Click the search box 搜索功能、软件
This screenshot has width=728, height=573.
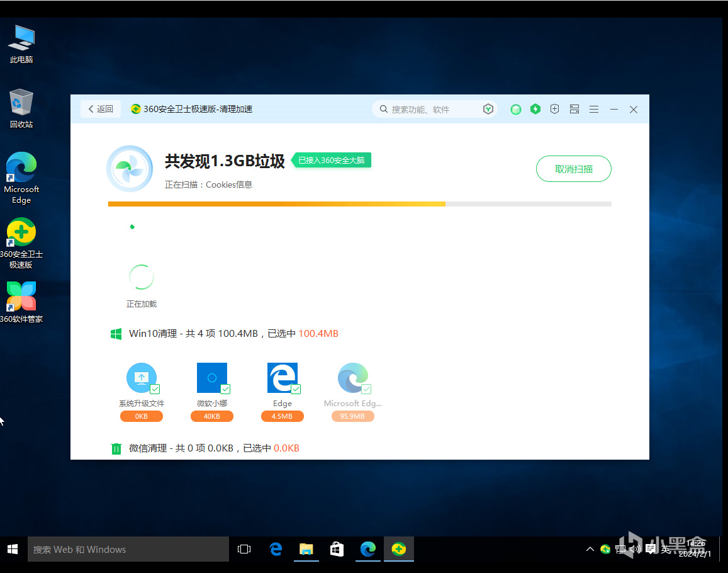434,109
